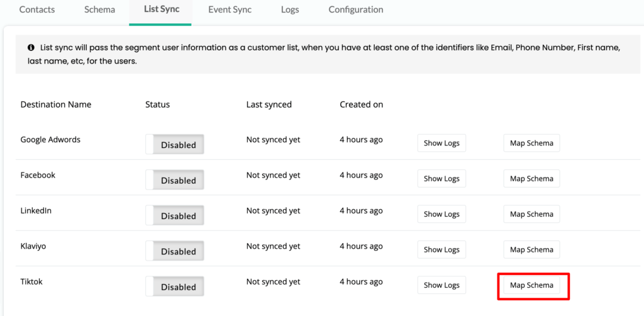Click the info icon in notice banner
Screen dimensions: 644x316
coord(31,48)
